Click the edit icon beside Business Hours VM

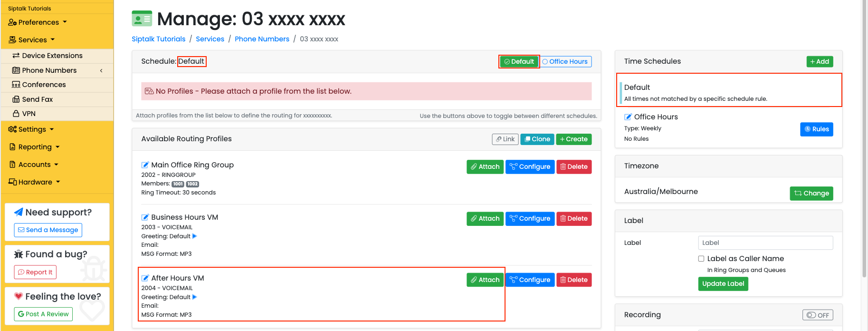coord(145,217)
